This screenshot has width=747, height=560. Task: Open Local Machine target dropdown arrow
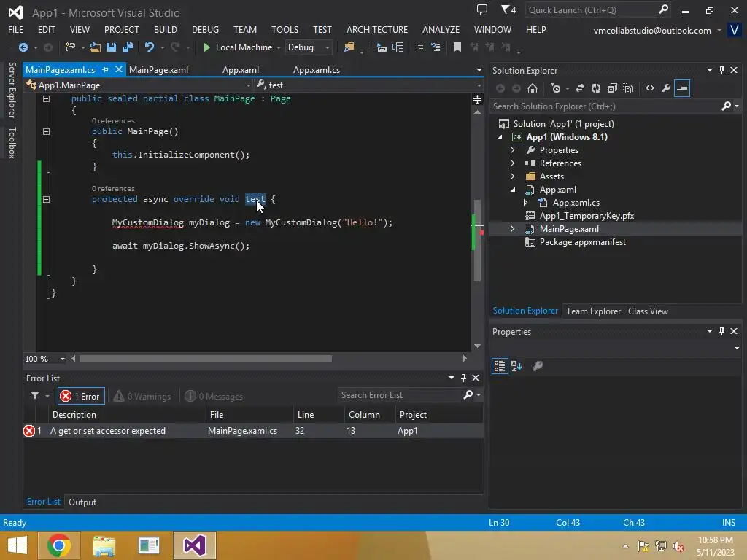[x=279, y=47]
